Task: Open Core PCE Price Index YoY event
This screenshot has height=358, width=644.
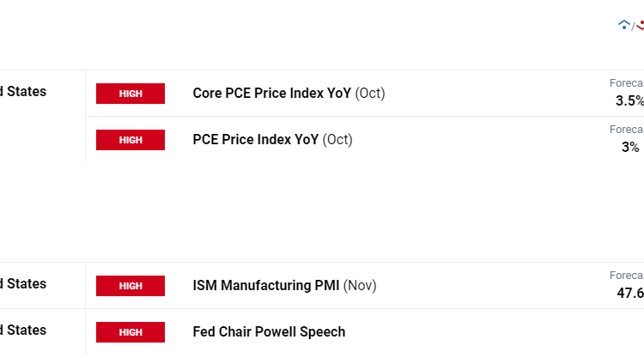Action: pos(271,94)
